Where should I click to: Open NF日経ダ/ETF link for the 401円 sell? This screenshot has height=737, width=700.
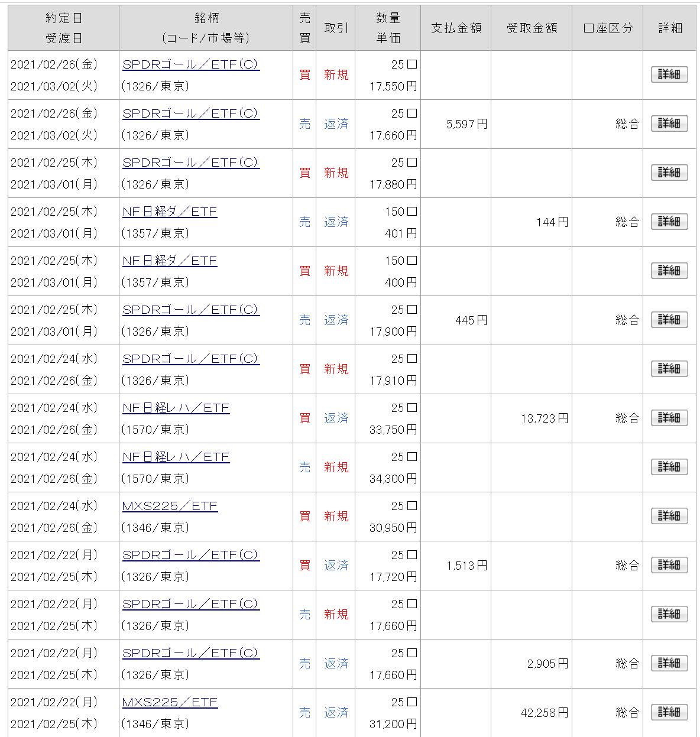click(170, 212)
